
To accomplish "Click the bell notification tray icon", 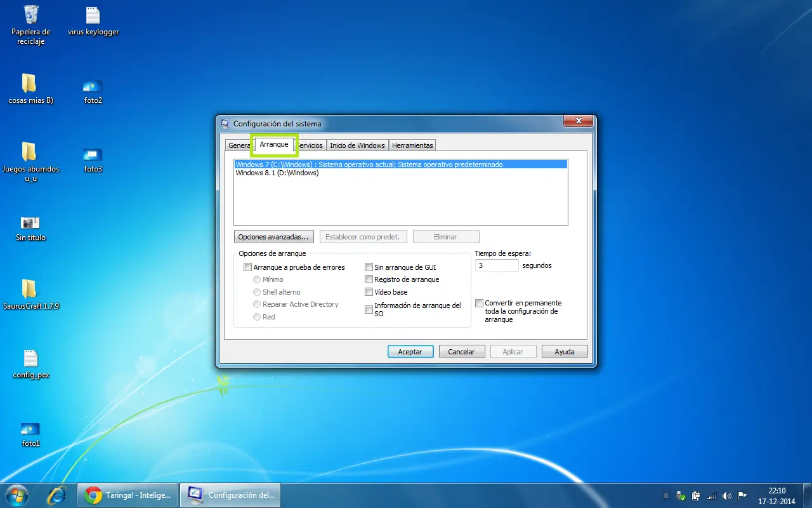I will (x=666, y=495).
